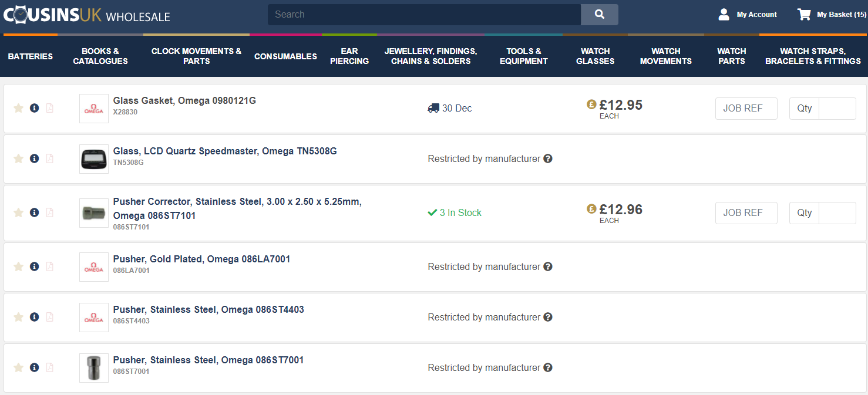This screenshot has width=868, height=395.
Task: Click JOB REF field for Glass Gasket
Action: point(746,109)
